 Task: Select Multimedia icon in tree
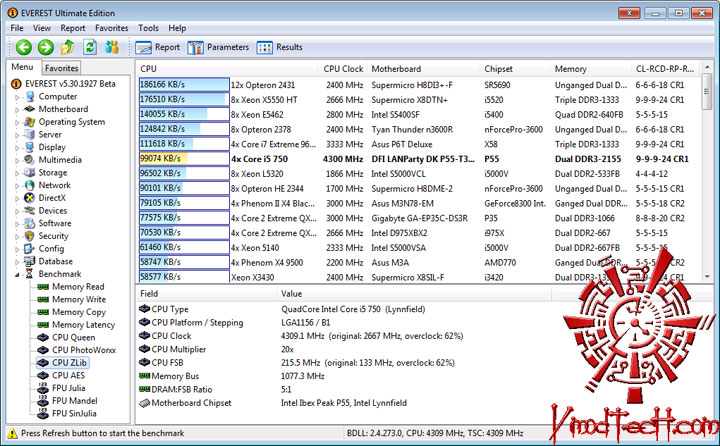(x=30, y=160)
